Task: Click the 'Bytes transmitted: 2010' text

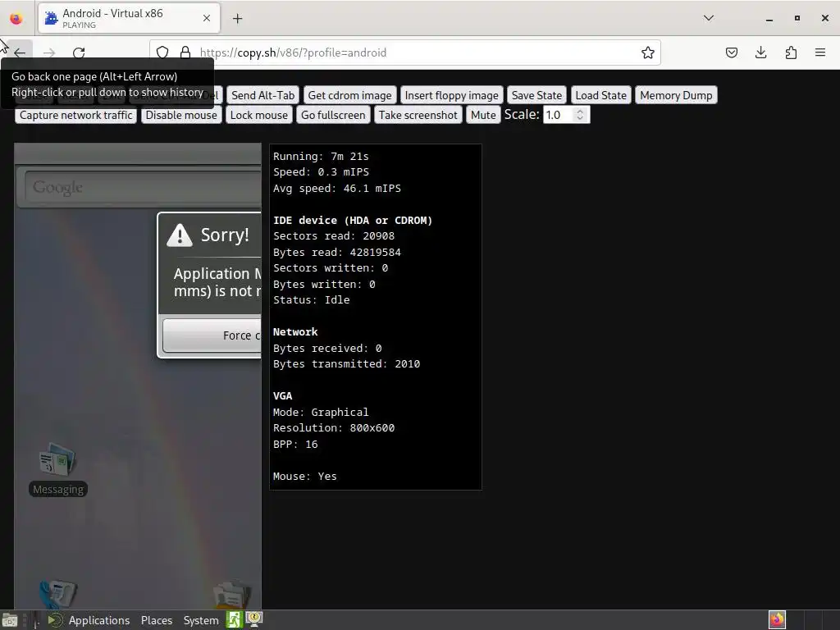Action: tap(347, 364)
